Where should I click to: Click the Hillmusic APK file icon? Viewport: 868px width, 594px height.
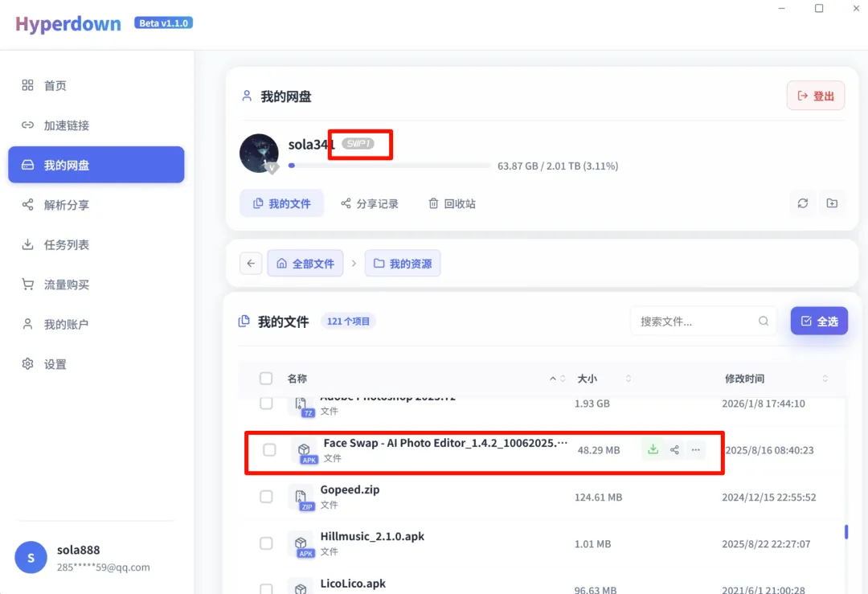(x=301, y=544)
